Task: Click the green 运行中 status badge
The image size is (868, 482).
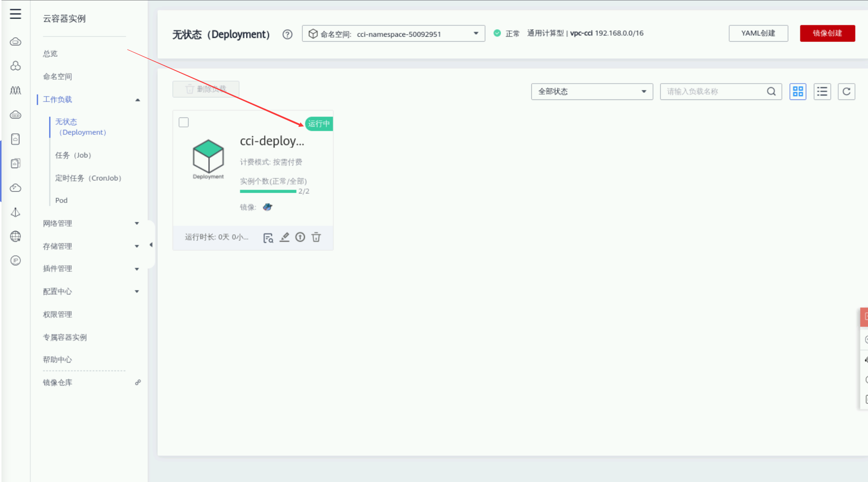Action: point(319,124)
